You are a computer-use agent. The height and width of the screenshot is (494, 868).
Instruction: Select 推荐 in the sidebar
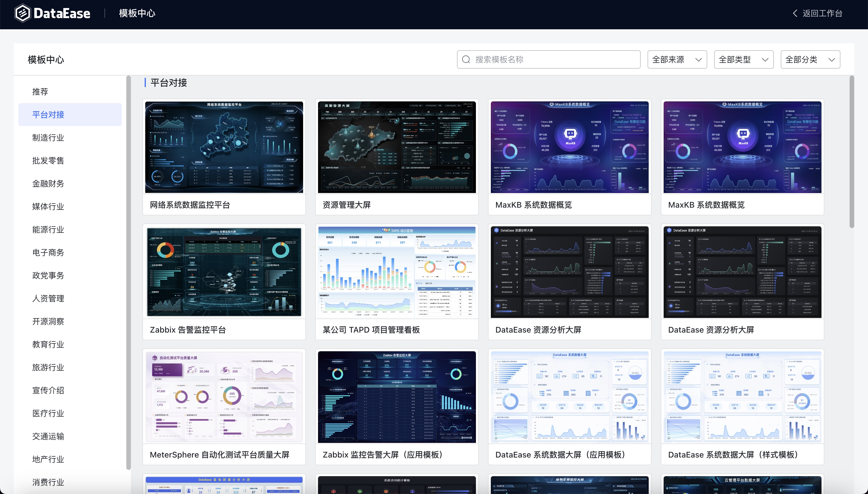click(x=70, y=92)
